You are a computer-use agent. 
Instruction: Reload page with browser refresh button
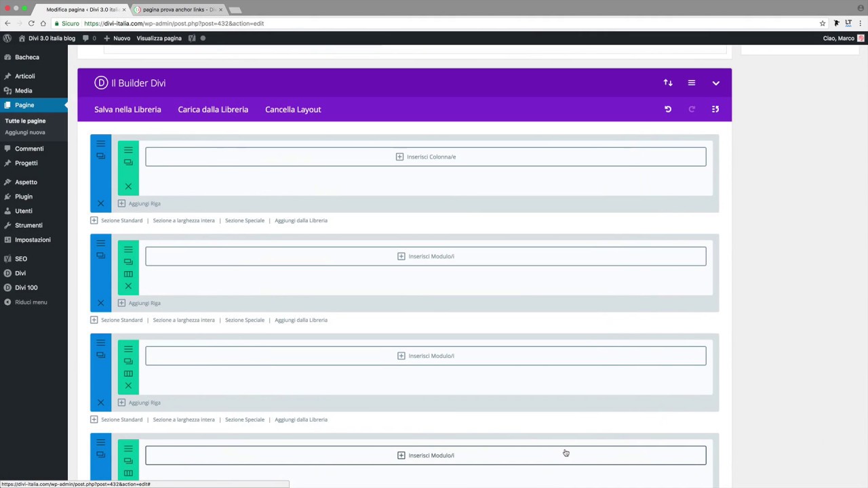coord(31,23)
